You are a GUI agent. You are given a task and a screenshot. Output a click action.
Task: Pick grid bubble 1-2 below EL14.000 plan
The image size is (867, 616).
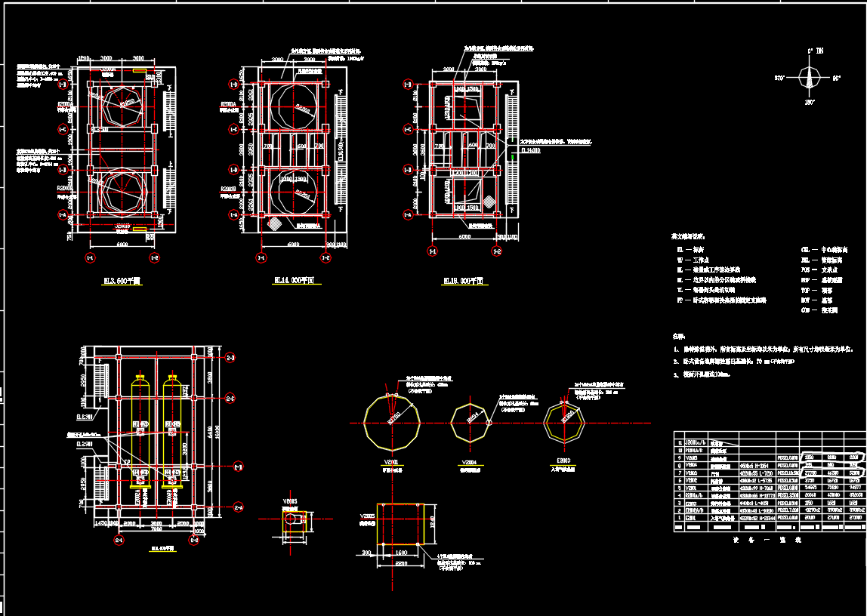click(326, 258)
